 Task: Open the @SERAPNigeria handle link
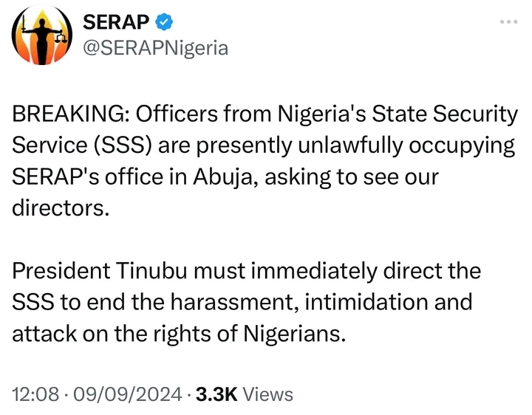pos(157,49)
